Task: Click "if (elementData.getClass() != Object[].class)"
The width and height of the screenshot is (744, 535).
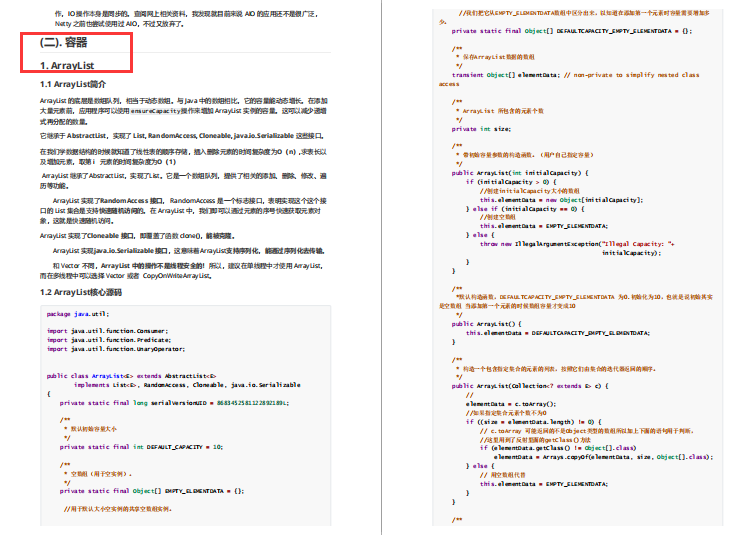Action: click(558, 448)
